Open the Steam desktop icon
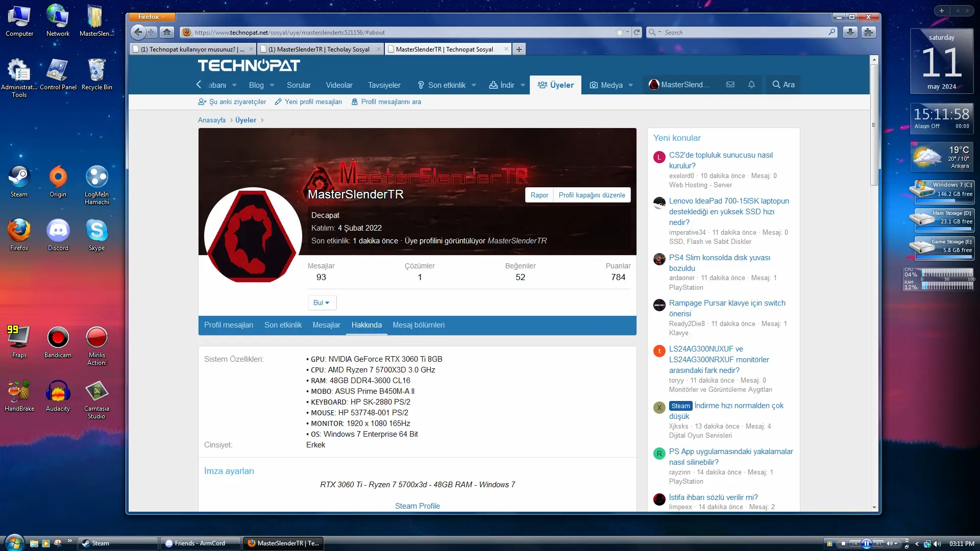980x551 pixels. pos(19,181)
